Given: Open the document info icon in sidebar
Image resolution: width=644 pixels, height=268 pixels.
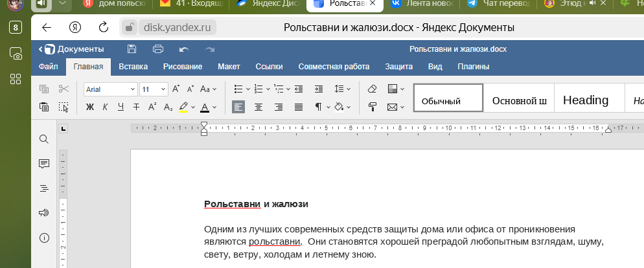Looking at the screenshot, I should (x=44, y=238).
